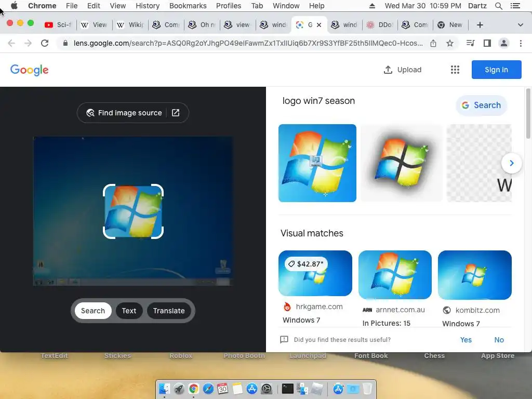Open Notes from the dock
Image resolution: width=532 pixels, height=399 pixels.
237,389
